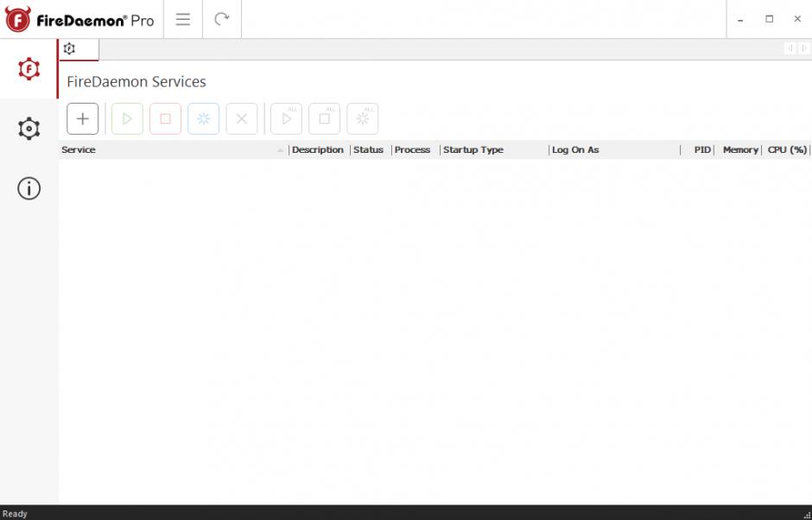This screenshot has height=520, width=812.
Task: Stop all services
Action: click(x=325, y=118)
